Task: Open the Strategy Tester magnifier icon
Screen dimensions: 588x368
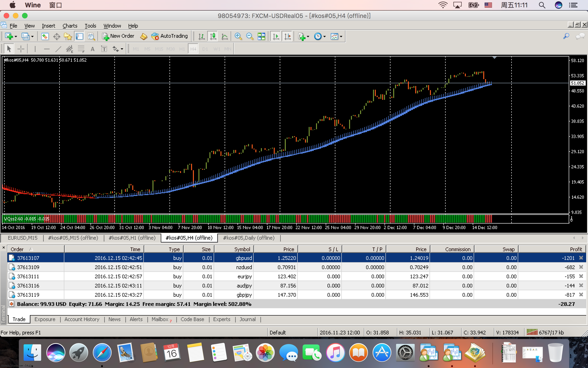Action: pos(91,37)
